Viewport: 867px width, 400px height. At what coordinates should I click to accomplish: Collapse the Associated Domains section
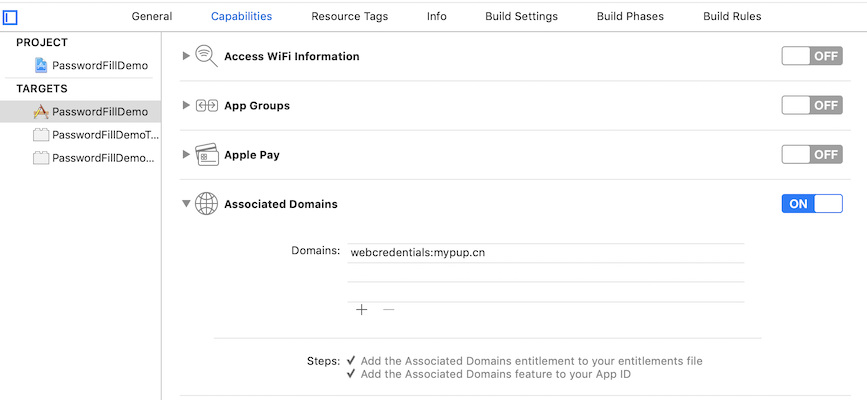point(186,204)
